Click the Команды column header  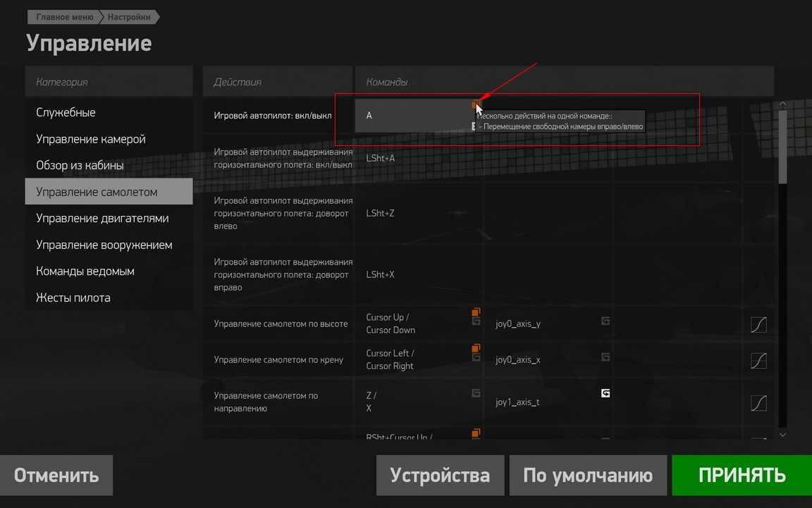coord(565,81)
